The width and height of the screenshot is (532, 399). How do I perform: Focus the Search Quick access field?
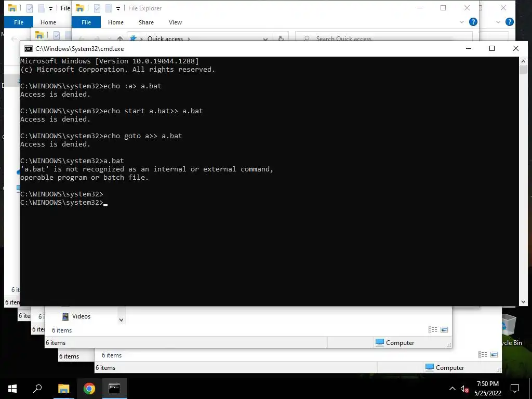[384, 37]
